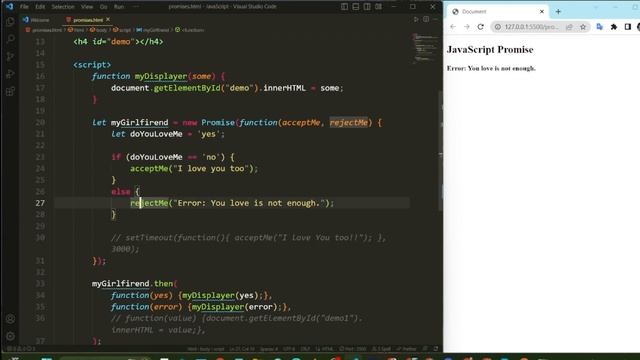This screenshot has width=640, height=360.
Task: Open browser Extensions puzzle icon
Action: (x=613, y=27)
